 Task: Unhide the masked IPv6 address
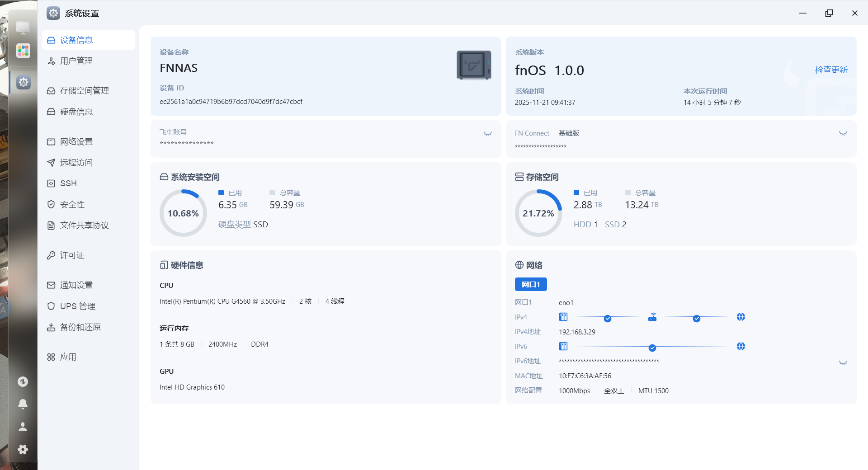(843, 363)
